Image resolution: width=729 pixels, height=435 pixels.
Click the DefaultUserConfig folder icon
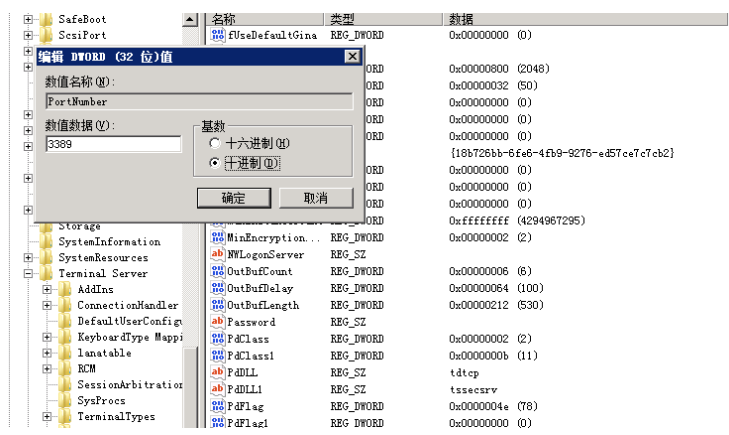click(65, 321)
